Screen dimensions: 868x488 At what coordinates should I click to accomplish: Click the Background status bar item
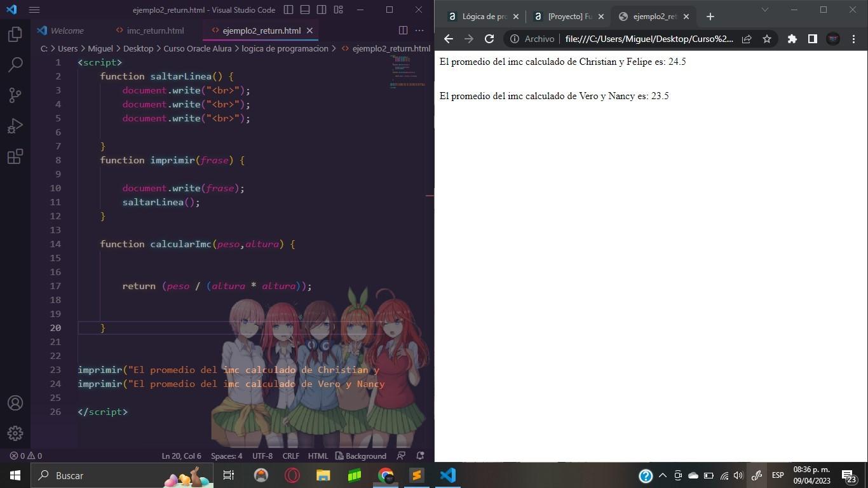(x=361, y=456)
